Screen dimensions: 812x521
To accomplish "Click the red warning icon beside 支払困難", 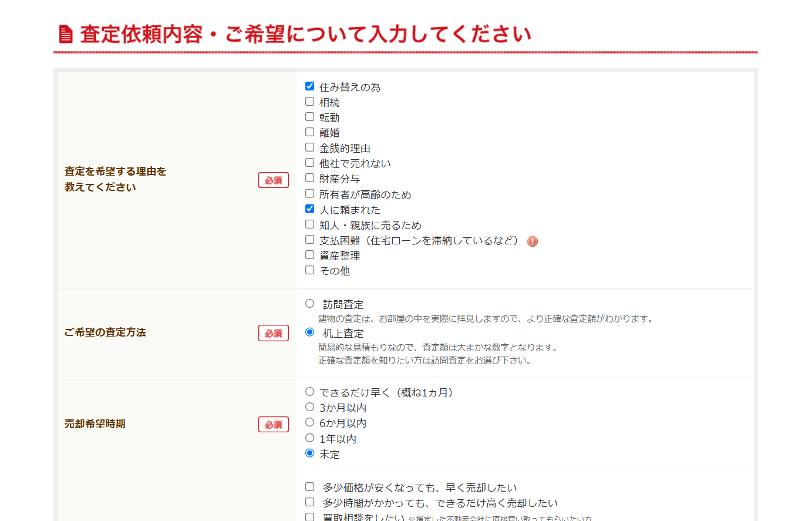I will [533, 241].
